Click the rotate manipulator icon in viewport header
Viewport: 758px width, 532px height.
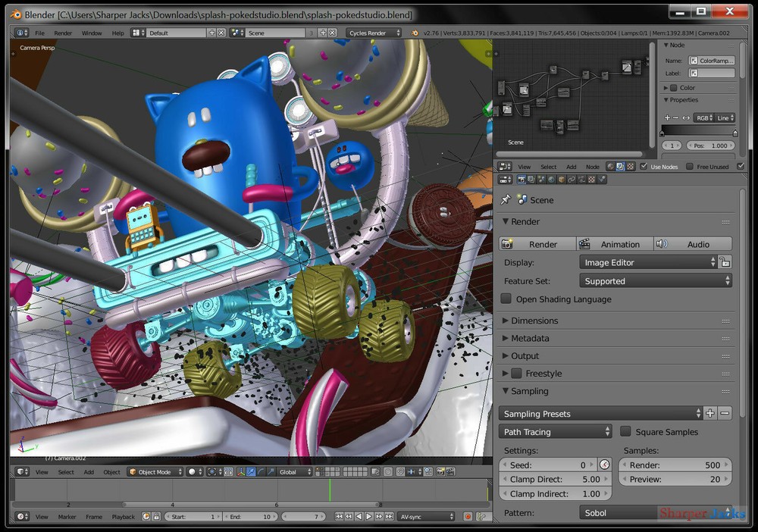[262, 471]
